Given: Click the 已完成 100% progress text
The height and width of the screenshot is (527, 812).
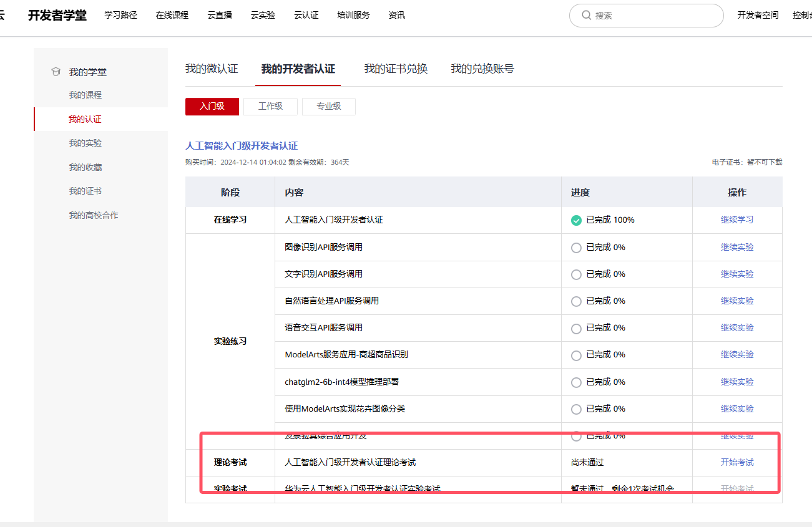Looking at the screenshot, I should [x=610, y=220].
